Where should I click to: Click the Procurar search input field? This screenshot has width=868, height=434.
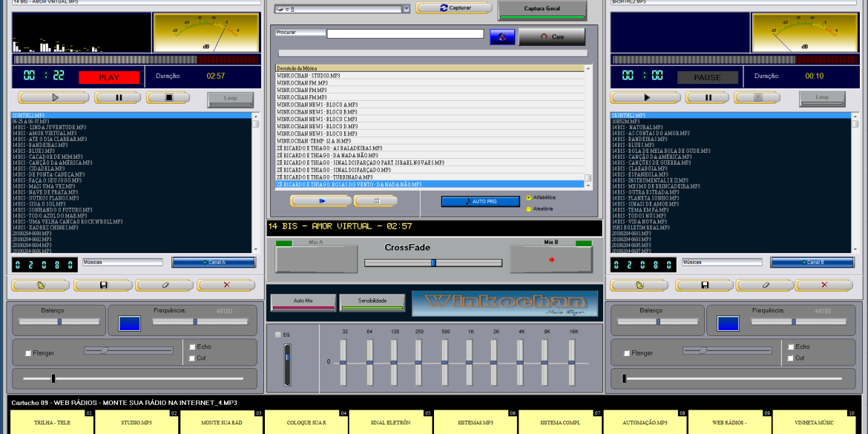coord(405,33)
